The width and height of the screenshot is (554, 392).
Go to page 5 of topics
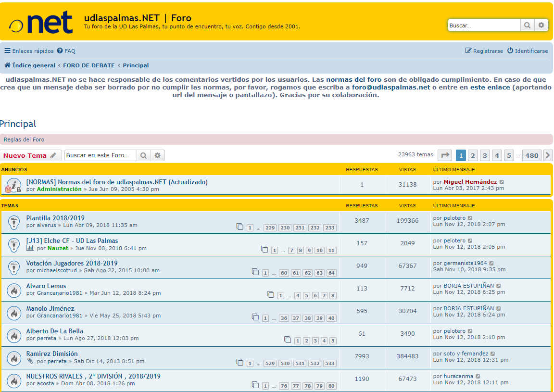point(509,155)
